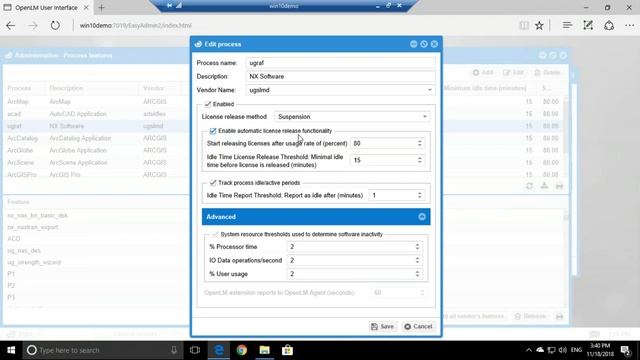Open a new browser tab with plus
Viewport: 640px width, 360px height.
[101, 7]
